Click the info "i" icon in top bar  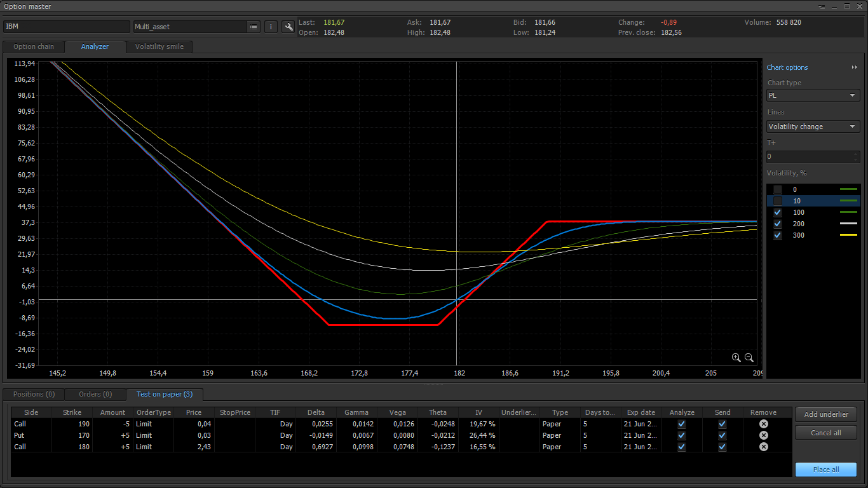271,27
